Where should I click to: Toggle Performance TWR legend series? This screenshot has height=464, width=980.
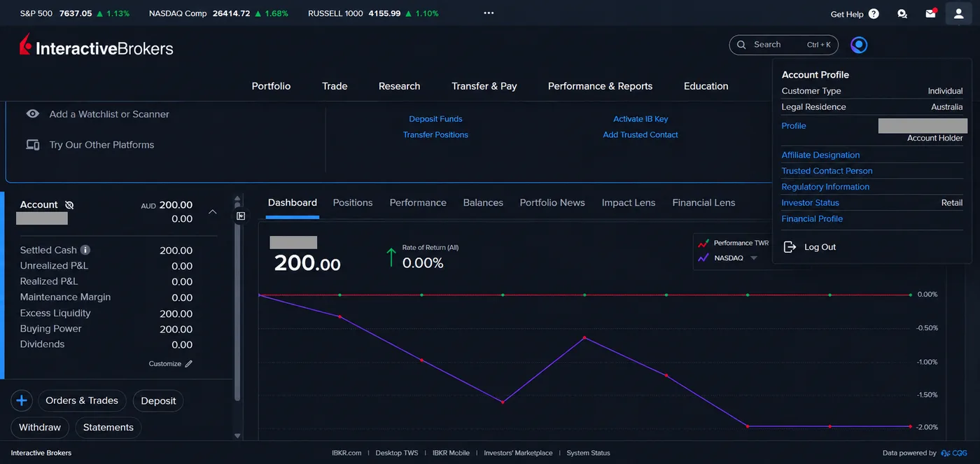pos(734,243)
